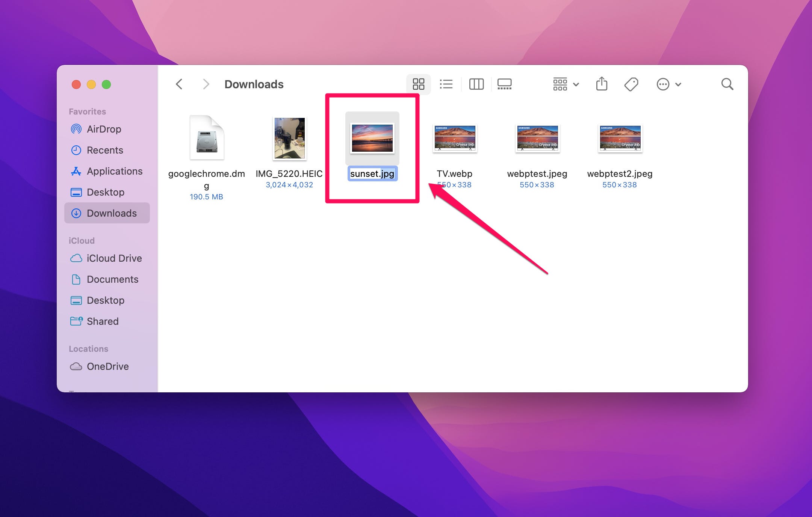Switch to icon grid view
The image size is (812, 517).
point(419,84)
